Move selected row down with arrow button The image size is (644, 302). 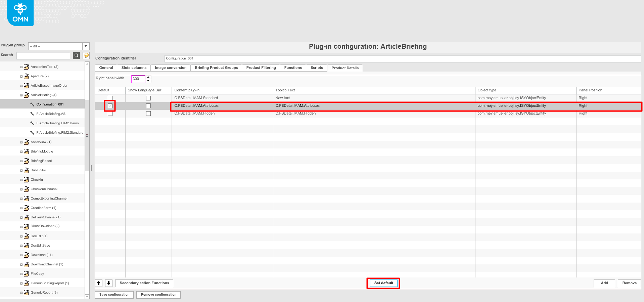click(x=109, y=283)
